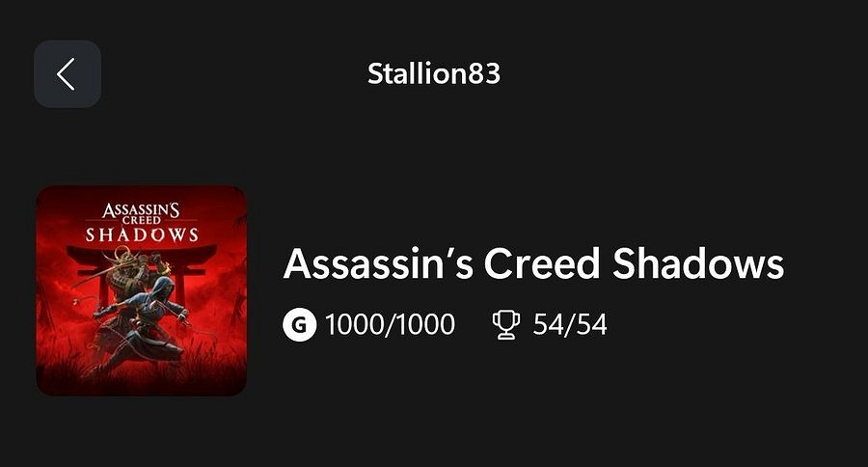Click the achievements trophy icon
Image resolution: width=868 pixels, height=467 pixels.
tap(505, 325)
